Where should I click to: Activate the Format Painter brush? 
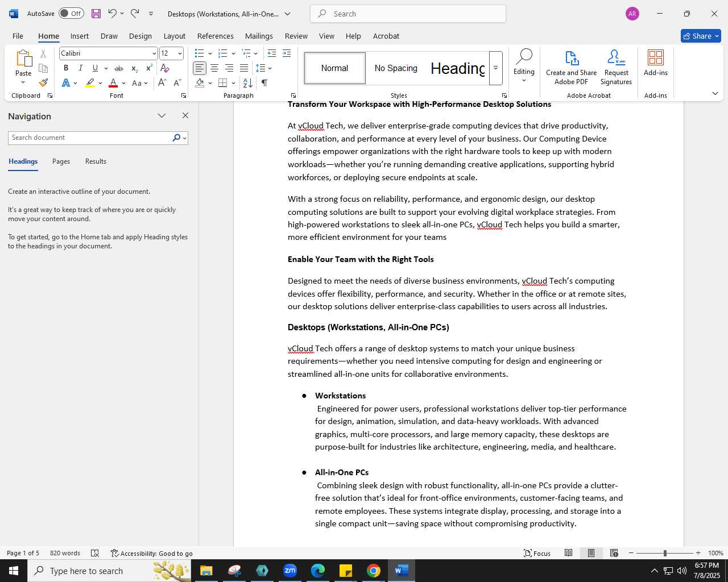pos(43,83)
